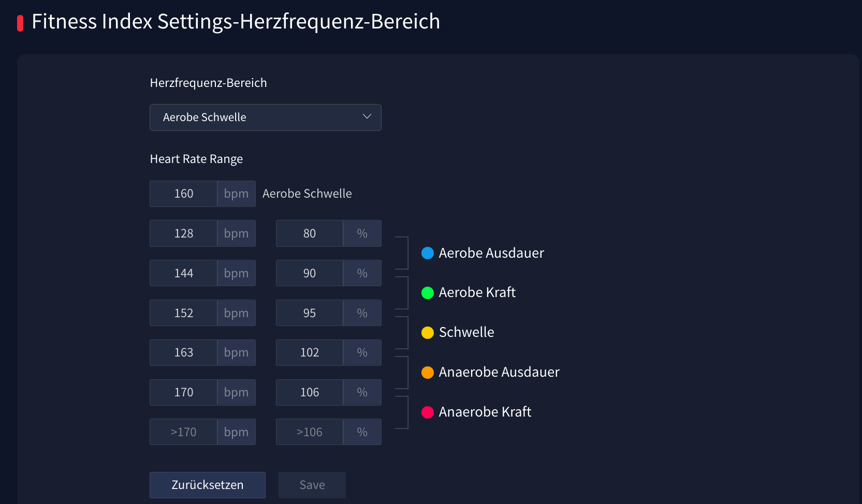Select the 144 bpm input field
This screenshot has height=504, width=862.
184,273
